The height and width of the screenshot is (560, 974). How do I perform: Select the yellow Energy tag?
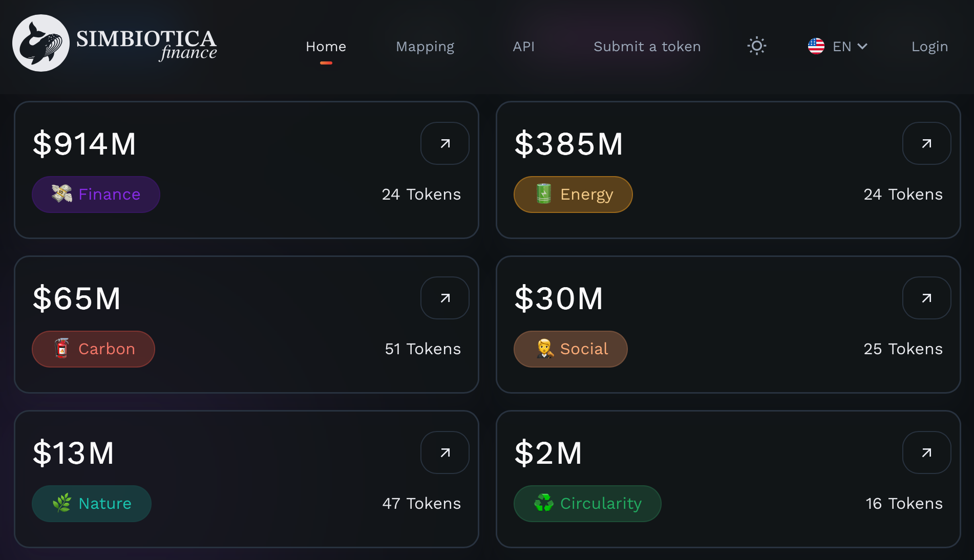coord(573,195)
